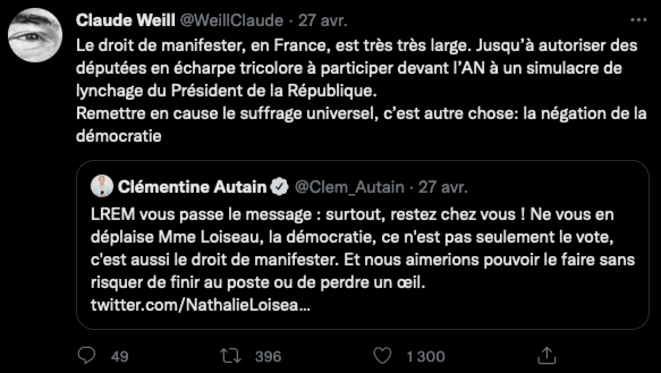The width and height of the screenshot is (661, 373).
Task: View the 396 retweets count
Action: coord(268,357)
